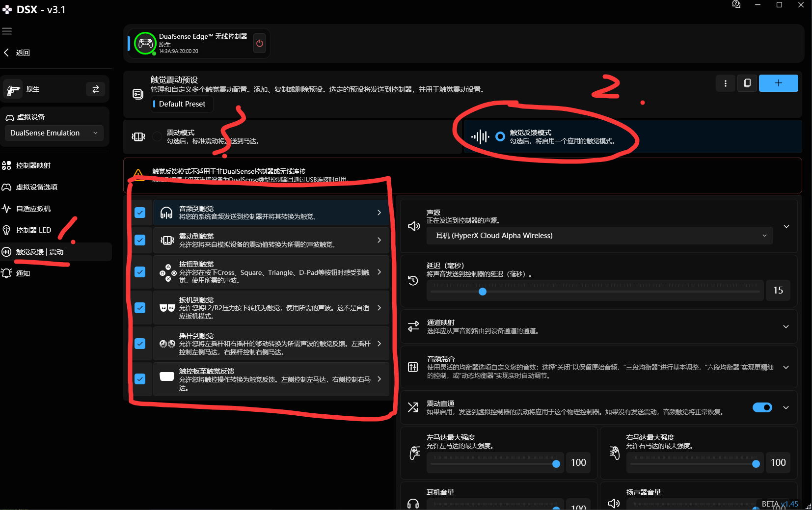Click the 左马达最大强度 value field
This screenshot has width=812, height=510.
tap(578, 463)
